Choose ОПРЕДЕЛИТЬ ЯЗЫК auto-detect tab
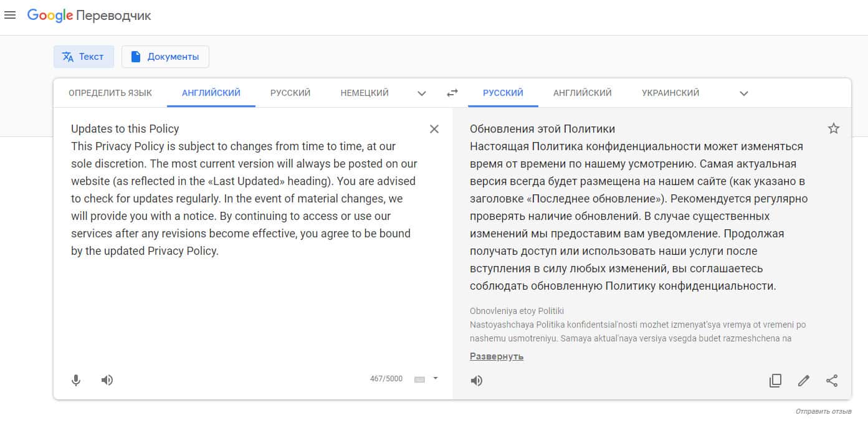The height and width of the screenshot is (433, 868). 110,93
